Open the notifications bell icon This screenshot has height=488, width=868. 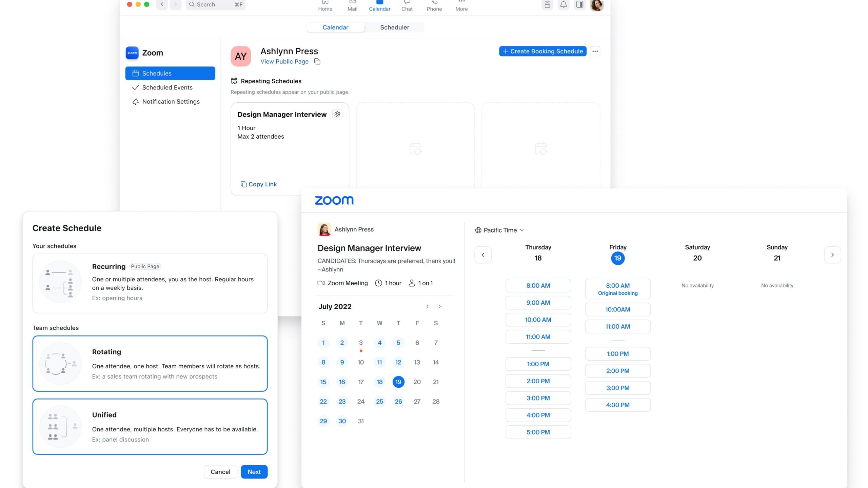pyautogui.click(x=563, y=5)
